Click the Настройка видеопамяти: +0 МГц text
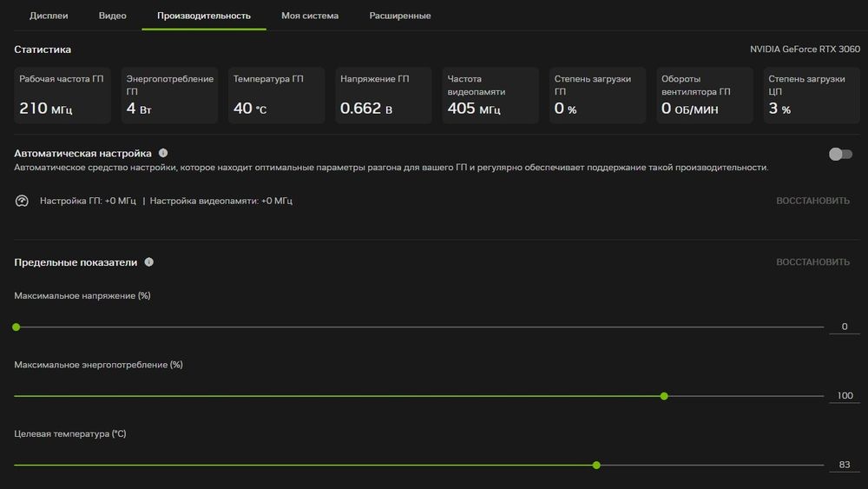This screenshot has height=489, width=868. (220, 201)
